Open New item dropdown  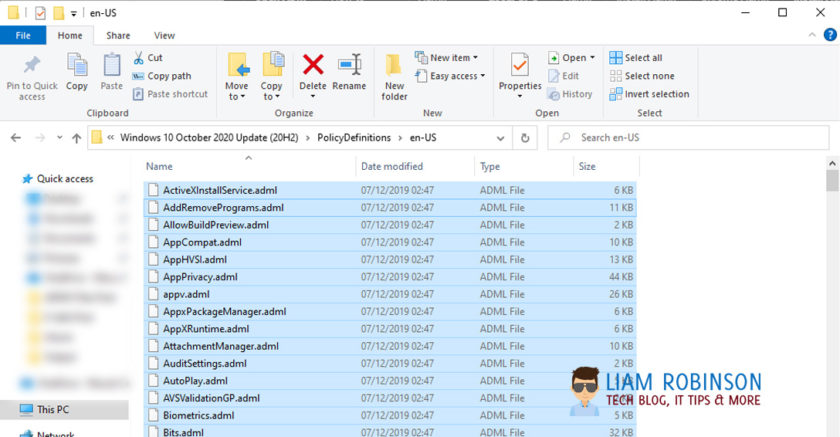[446, 57]
